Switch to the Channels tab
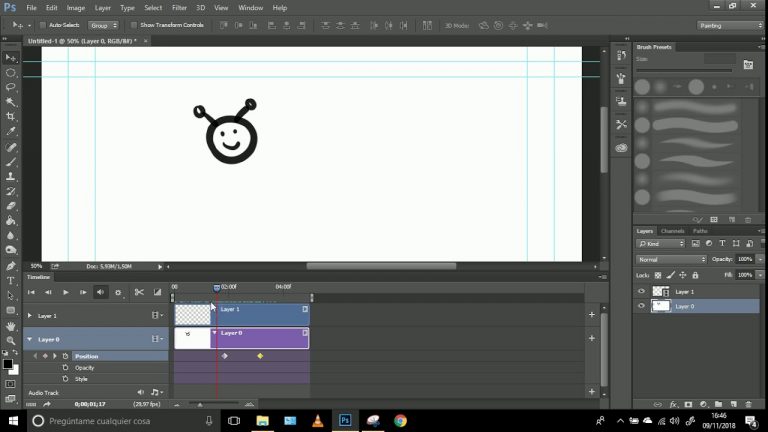The image size is (768, 432). coord(672,231)
